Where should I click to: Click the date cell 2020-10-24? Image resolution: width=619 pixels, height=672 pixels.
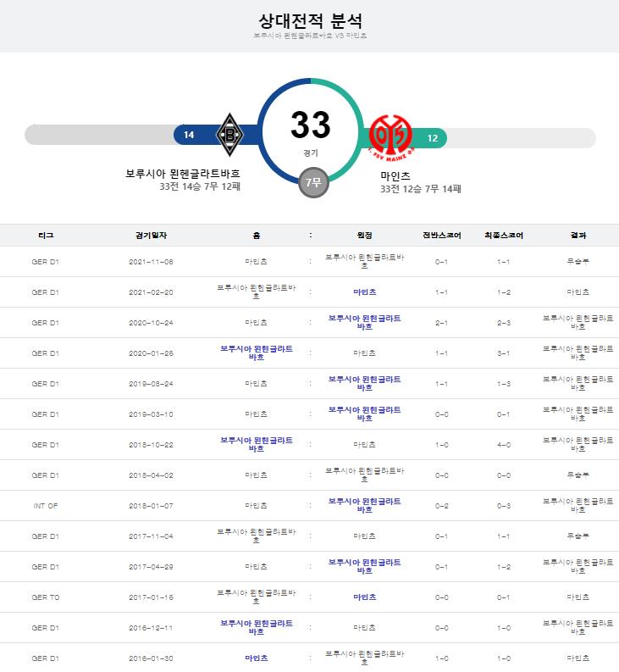tap(151, 323)
